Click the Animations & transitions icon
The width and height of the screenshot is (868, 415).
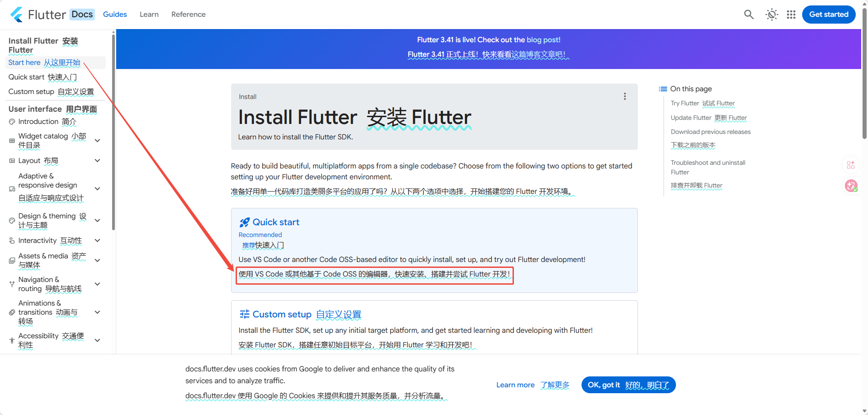12,312
